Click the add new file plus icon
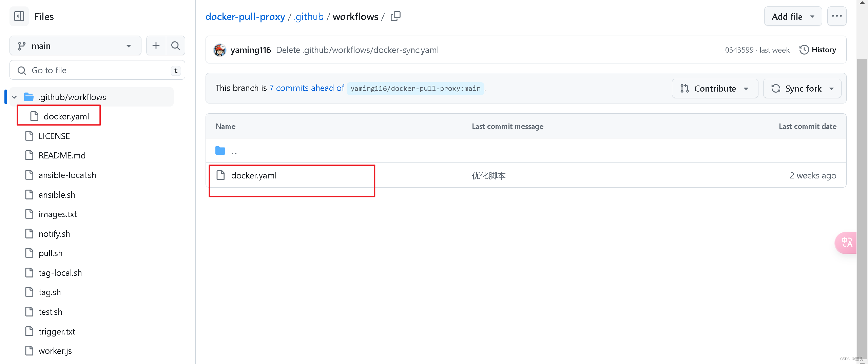Viewport: 868px width, 364px height. [x=156, y=45]
